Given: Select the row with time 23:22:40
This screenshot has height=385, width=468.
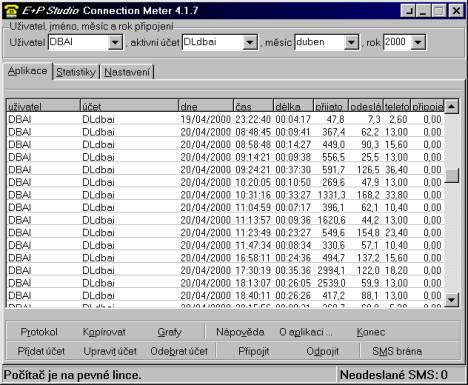Looking at the screenshot, I should point(225,119).
